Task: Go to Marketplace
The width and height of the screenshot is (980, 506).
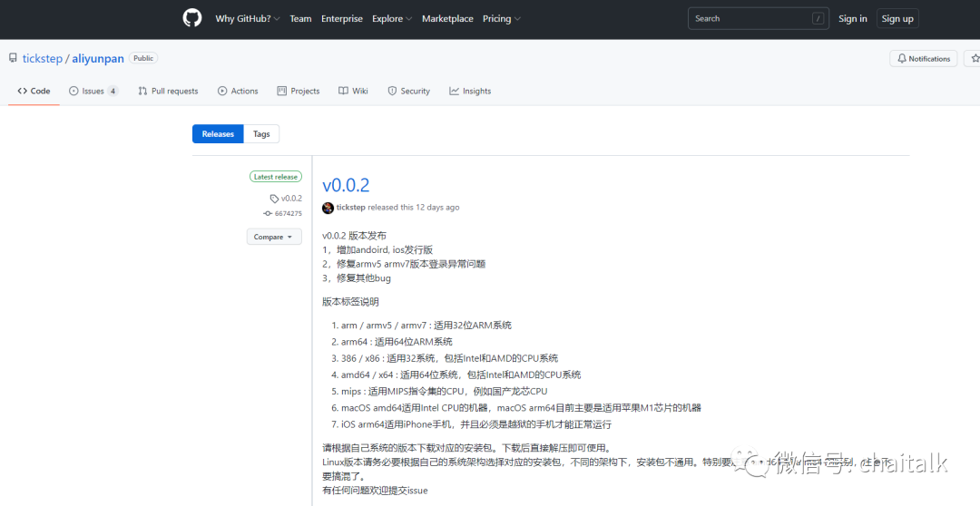Action: [447, 19]
